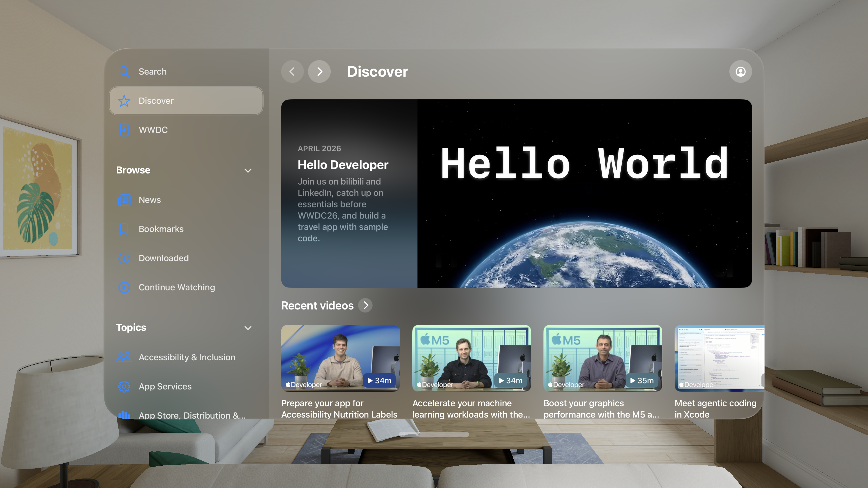868x488 pixels.
Task: Click title 'Meet agentic coding in Xcode'
Action: point(715,408)
